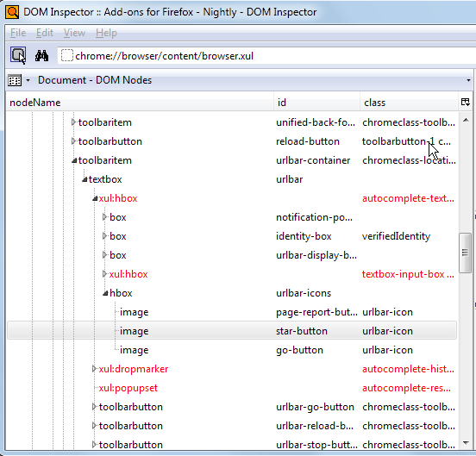
Task: Select the go-button image row
Action: click(232, 350)
